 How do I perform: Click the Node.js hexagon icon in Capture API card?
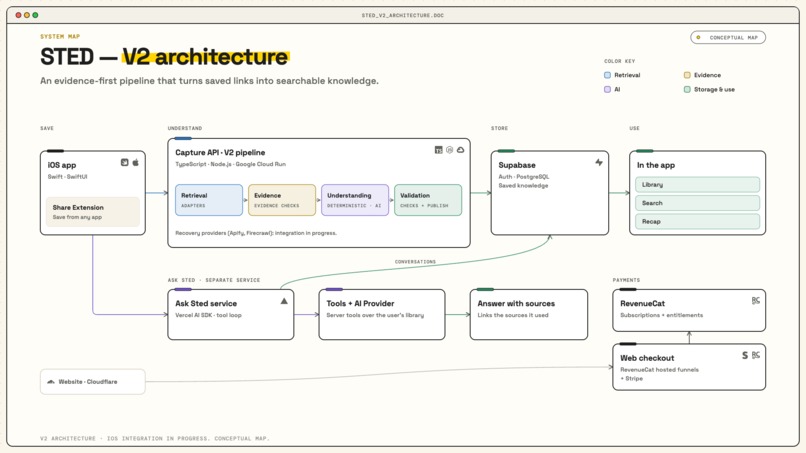(449, 150)
